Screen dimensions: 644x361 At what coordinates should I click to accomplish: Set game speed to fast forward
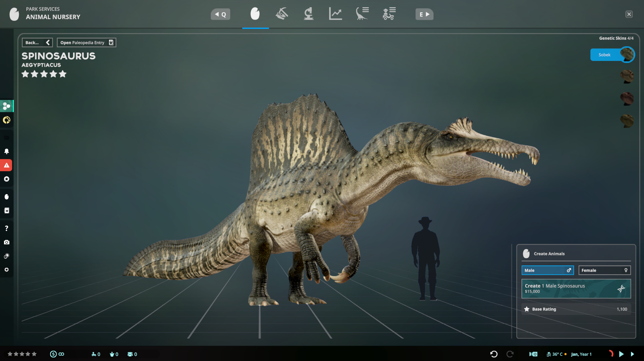[x=632, y=354]
